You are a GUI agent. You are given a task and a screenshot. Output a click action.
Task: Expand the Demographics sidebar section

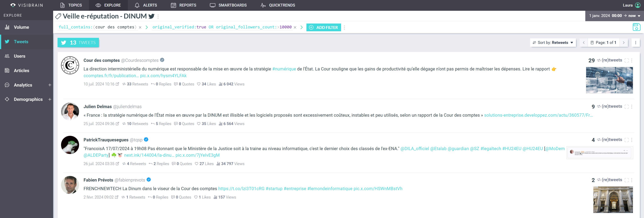50,99
